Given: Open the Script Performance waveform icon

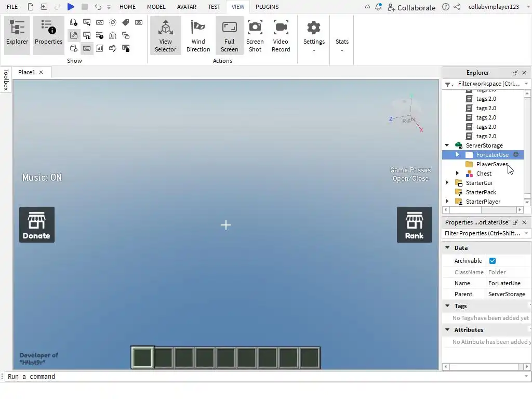Looking at the screenshot, I should tap(100, 22).
